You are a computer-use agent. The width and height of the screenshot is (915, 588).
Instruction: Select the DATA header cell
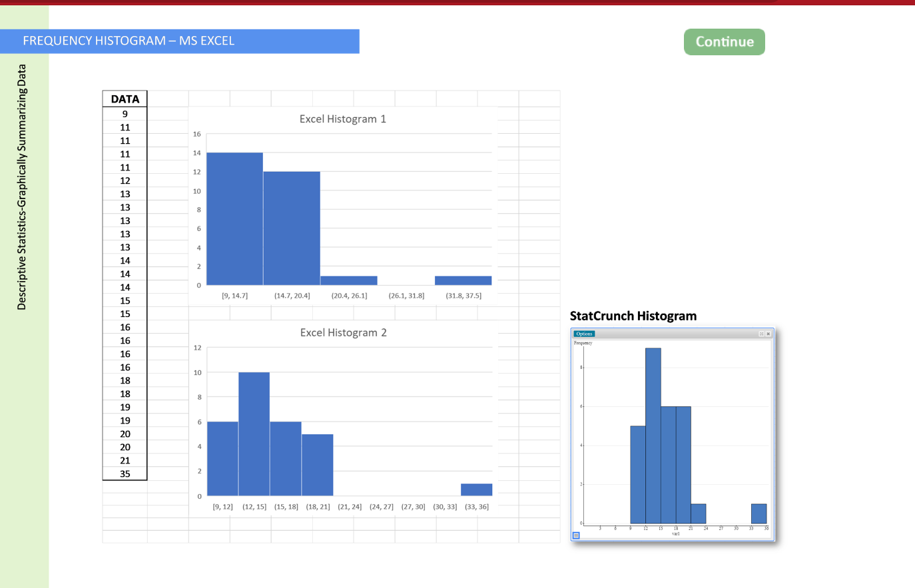tap(125, 98)
